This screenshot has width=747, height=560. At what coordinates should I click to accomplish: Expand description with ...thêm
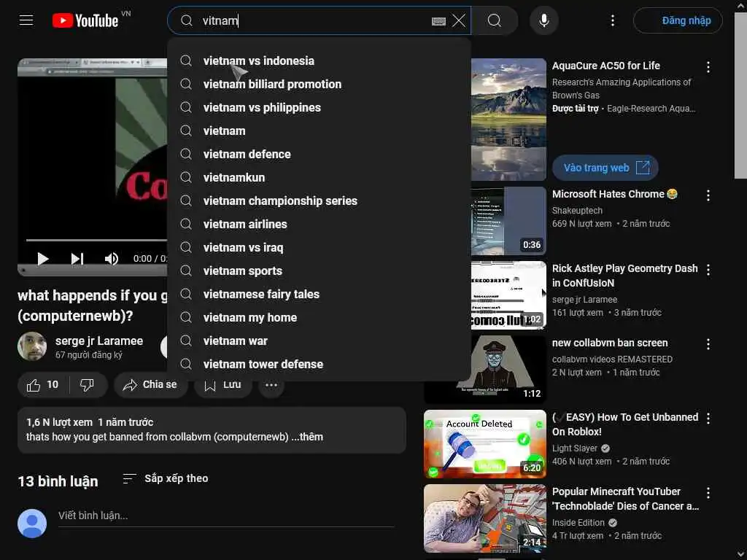pos(307,437)
